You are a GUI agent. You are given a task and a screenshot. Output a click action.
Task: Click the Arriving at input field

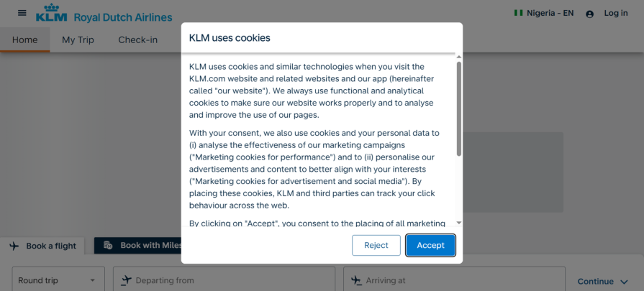pos(454,280)
